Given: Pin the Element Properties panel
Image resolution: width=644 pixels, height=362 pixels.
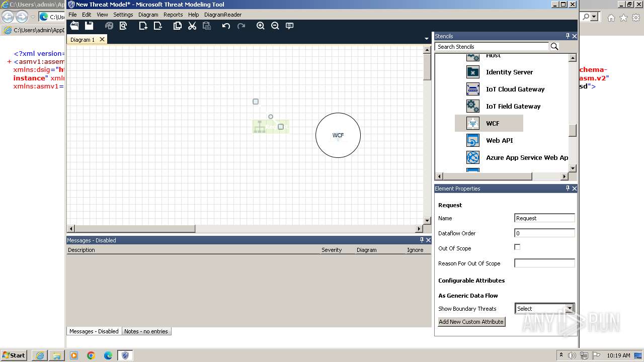Looking at the screenshot, I should [x=568, y=189].
